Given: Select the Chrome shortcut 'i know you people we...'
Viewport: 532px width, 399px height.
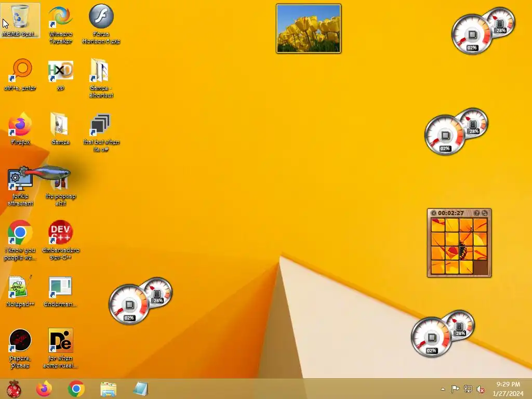Looking at the screenshot, I should coord(20,240).
